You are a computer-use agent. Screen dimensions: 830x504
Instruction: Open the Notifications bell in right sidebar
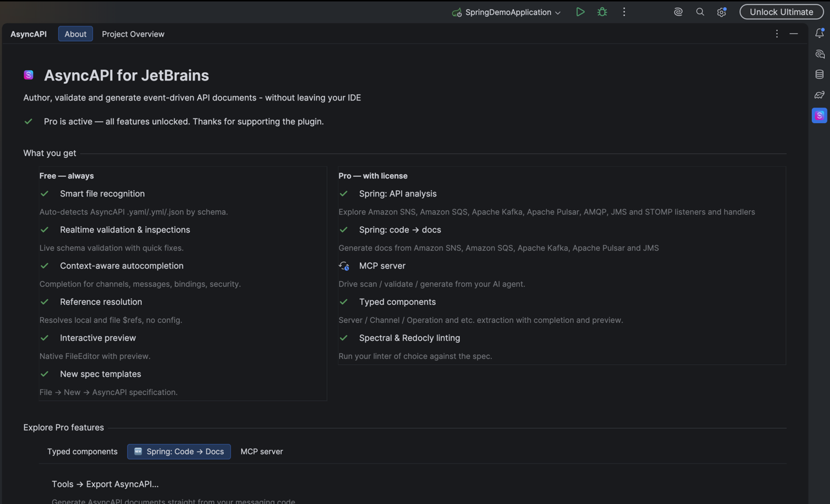(820, 33)
